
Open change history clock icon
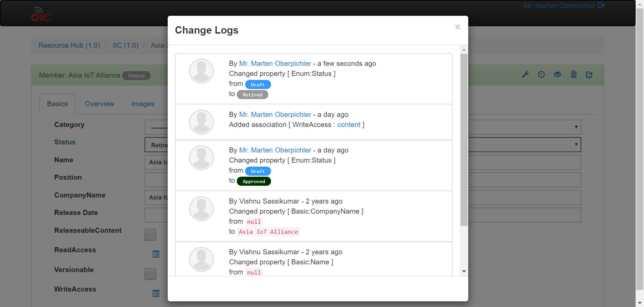(x=541, y=75)
